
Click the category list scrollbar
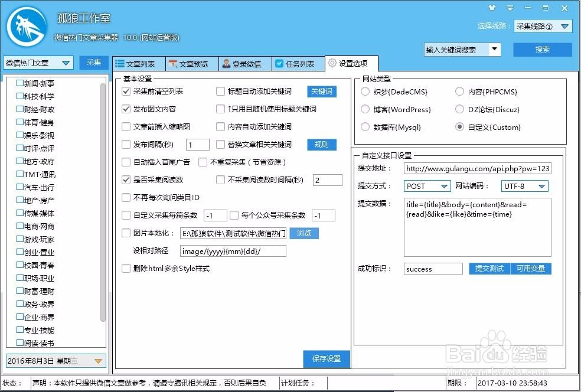103,202
